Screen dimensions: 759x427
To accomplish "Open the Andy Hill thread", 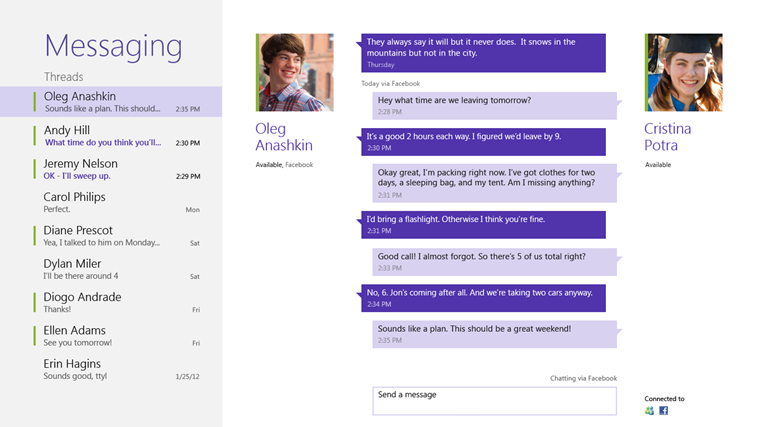I will tap(111, 136).
